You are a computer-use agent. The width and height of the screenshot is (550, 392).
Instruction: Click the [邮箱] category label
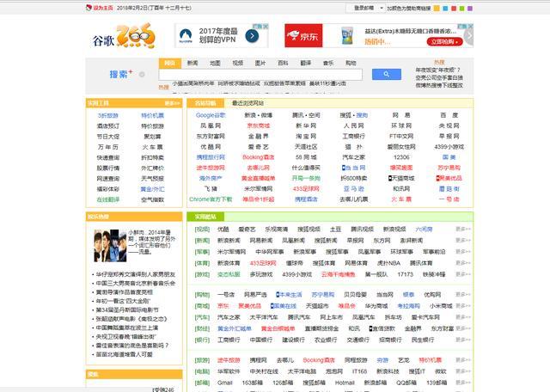[x=203, y=383]
